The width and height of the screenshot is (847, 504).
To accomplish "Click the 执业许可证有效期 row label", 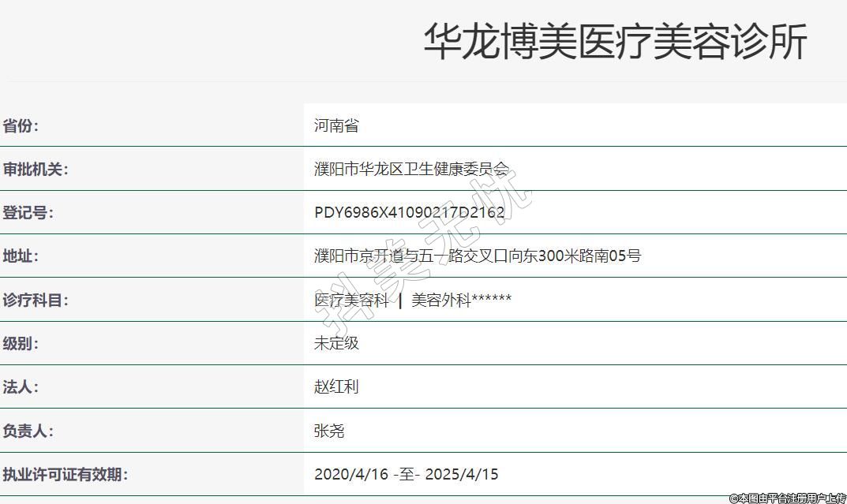I will click(x=65, y=474).
